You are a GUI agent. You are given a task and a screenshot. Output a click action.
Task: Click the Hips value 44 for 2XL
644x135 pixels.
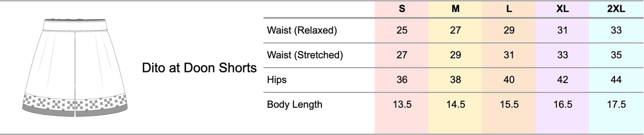point(616,80)
